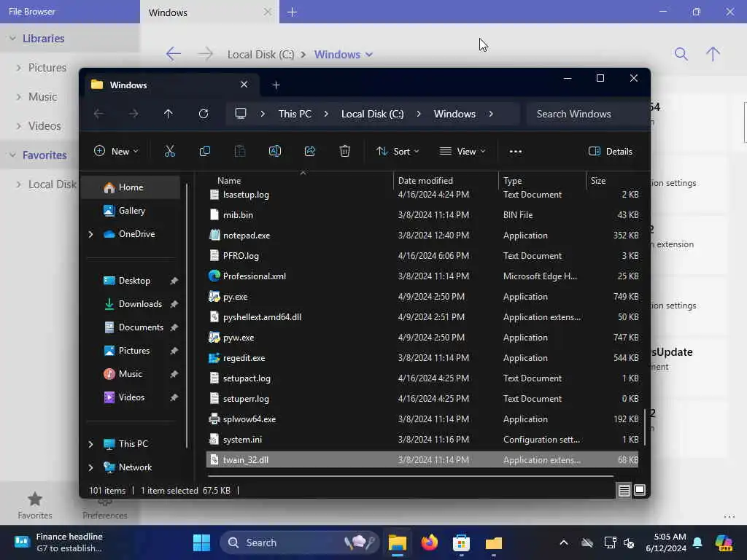Expand the Network tree node
The width and height of the screenshot is (747, 560).
(x=90, y=467)
